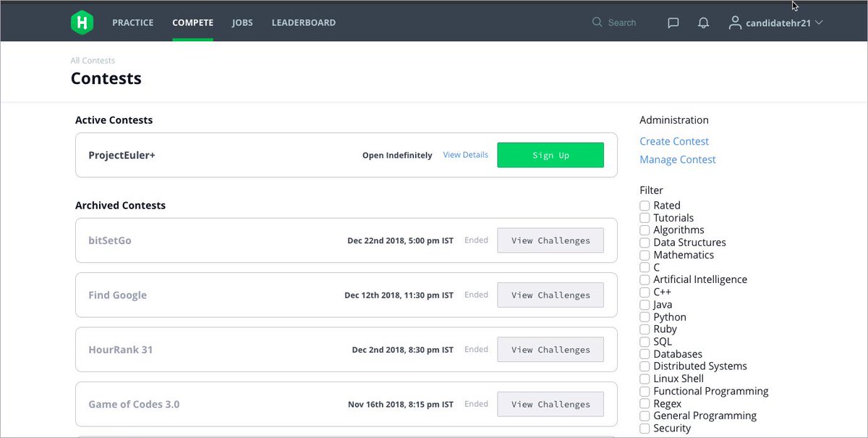Screen dimensions: 868x438
Task: Click the All Contests breadcrumb
Action: coord(93,61)
